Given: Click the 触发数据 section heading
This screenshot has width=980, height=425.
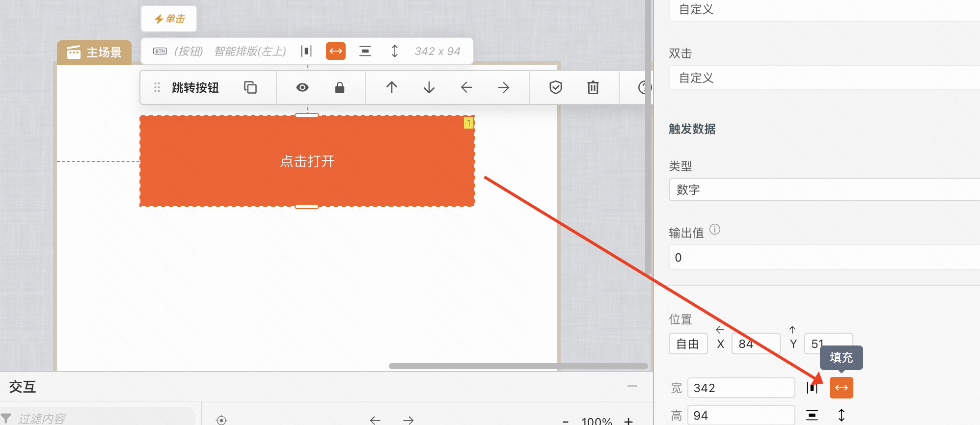Looking at the screenshot, I should pyautogui.click(x=692, y=129).
